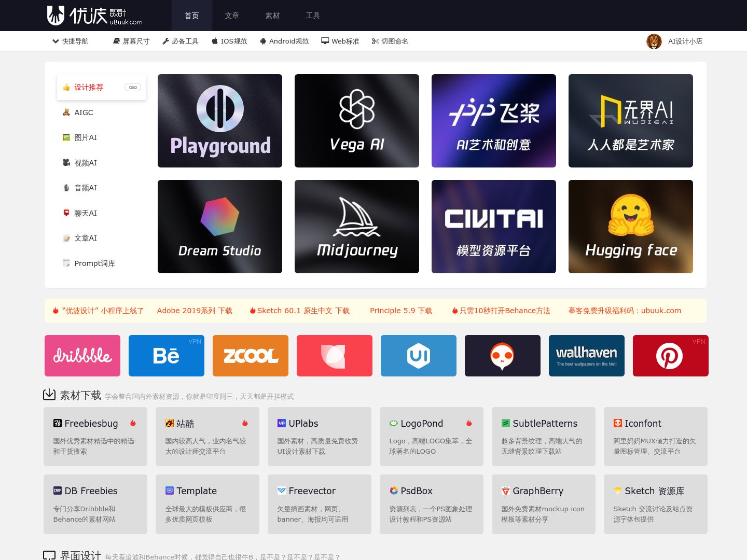Open 屏幕尺寸 reference link

131,41
